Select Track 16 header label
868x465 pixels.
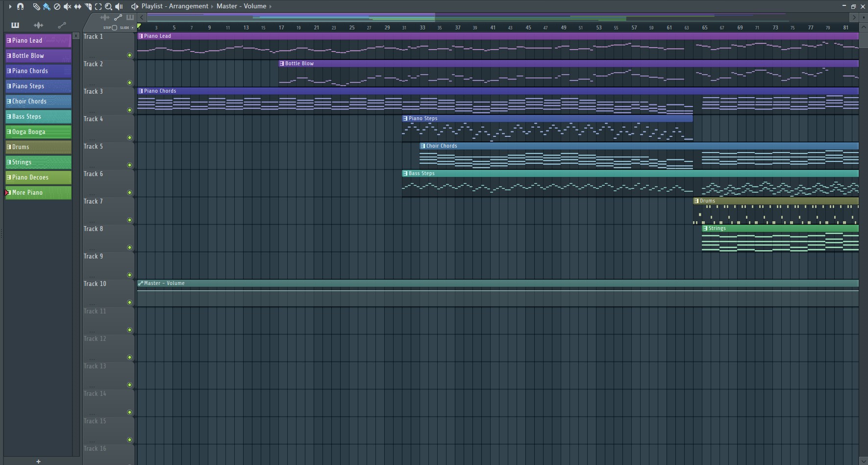[x=95, y=448]
